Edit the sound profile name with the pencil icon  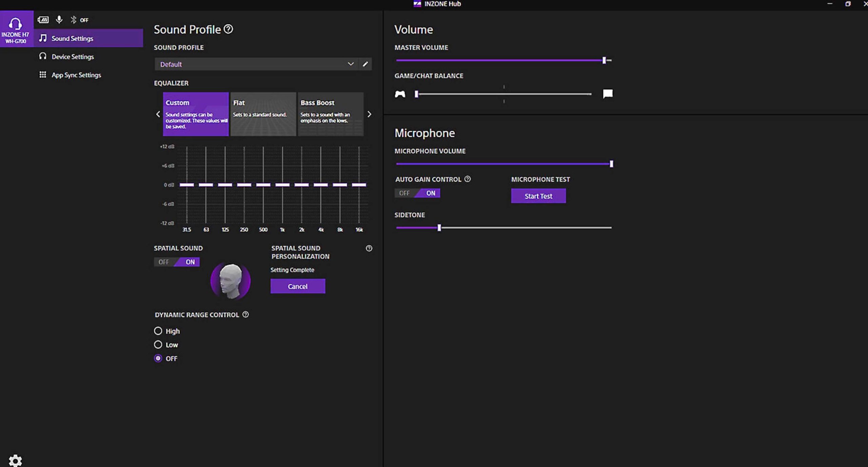(x=365, y=64)
